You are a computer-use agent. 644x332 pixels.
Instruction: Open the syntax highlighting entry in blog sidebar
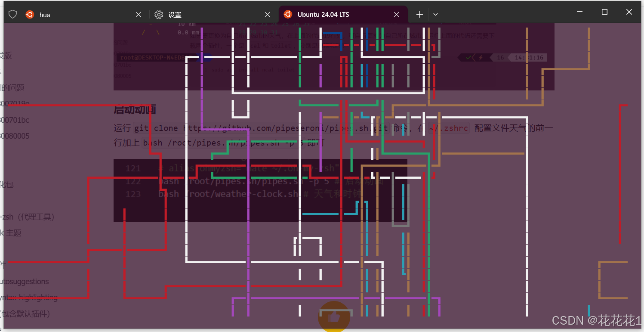tap(29, 298)
